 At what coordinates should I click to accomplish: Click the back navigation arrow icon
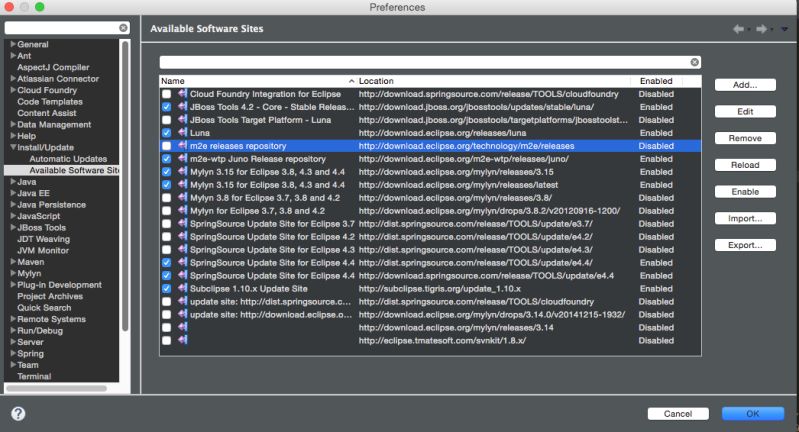pyautogui.click(x=738, y=29)
